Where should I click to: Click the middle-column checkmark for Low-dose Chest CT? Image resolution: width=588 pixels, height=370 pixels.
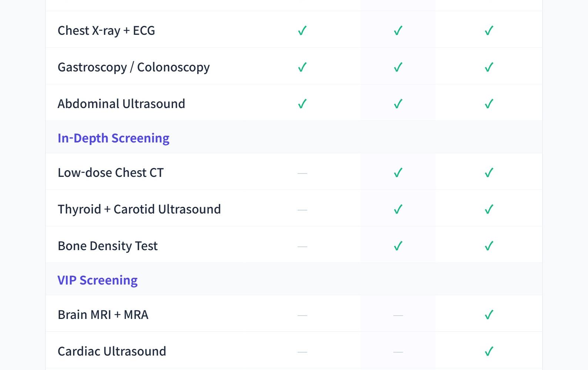[x=398, y=172]
